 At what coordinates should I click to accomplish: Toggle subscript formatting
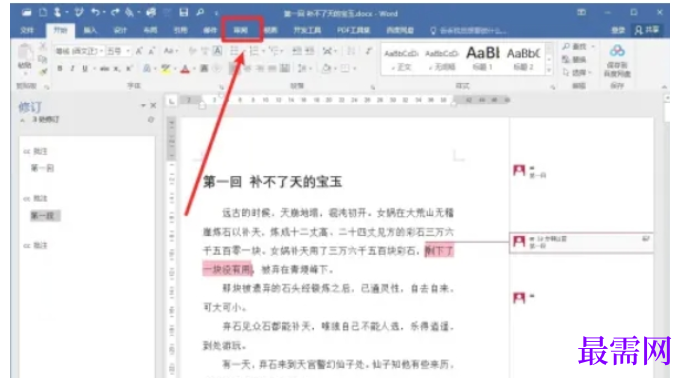(117, 68)
